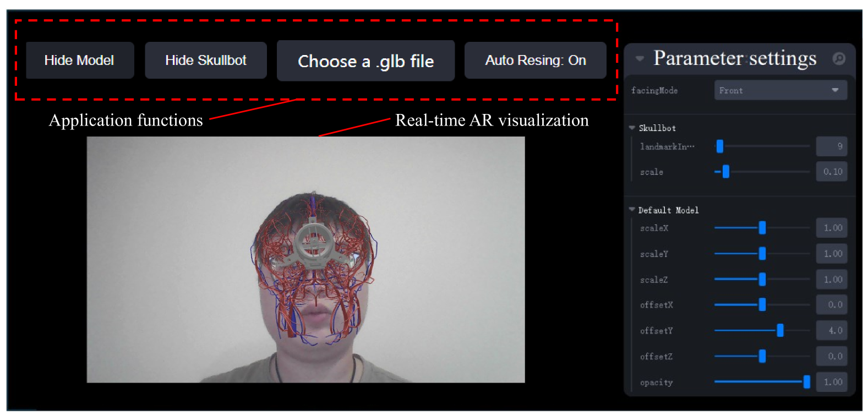Click the scaleZ slider

tap(762, 280)
